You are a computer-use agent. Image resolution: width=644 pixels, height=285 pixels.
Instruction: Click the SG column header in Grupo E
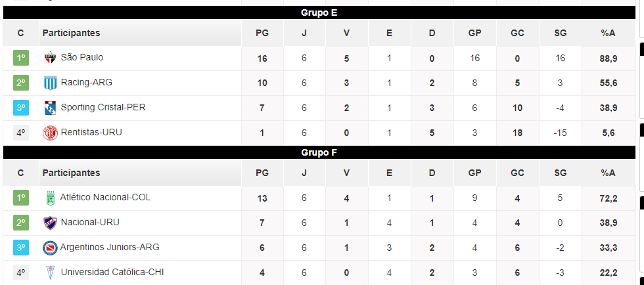coord(560,33)
